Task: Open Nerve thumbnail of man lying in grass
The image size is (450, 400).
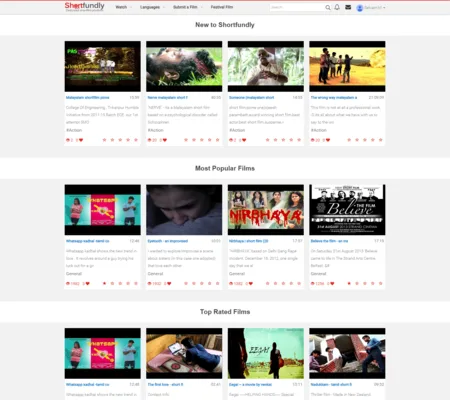Action: tap(184, 66)
